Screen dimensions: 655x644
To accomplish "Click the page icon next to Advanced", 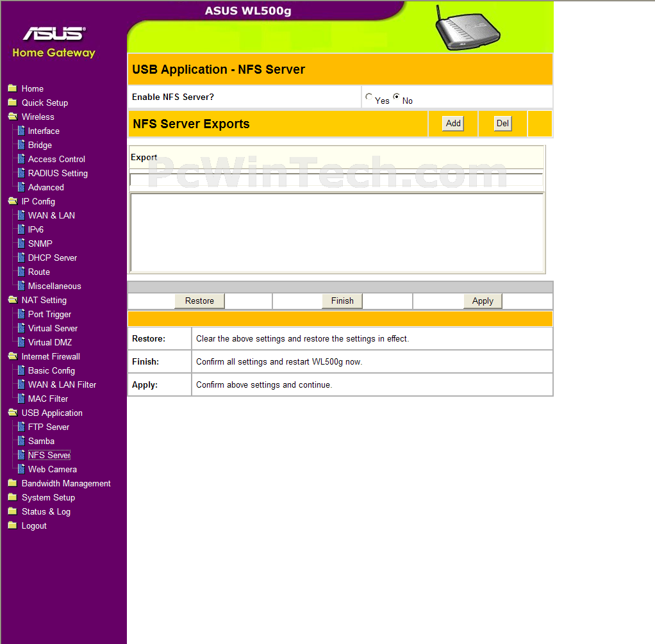I will pos(21,187).
